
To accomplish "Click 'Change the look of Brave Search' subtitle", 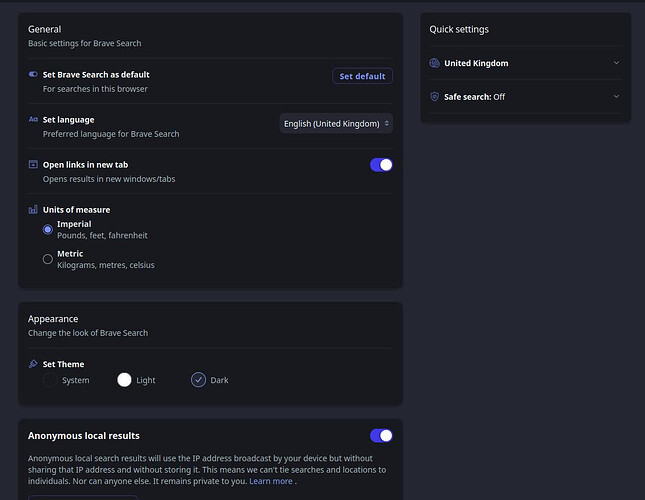I will (88, 333).
